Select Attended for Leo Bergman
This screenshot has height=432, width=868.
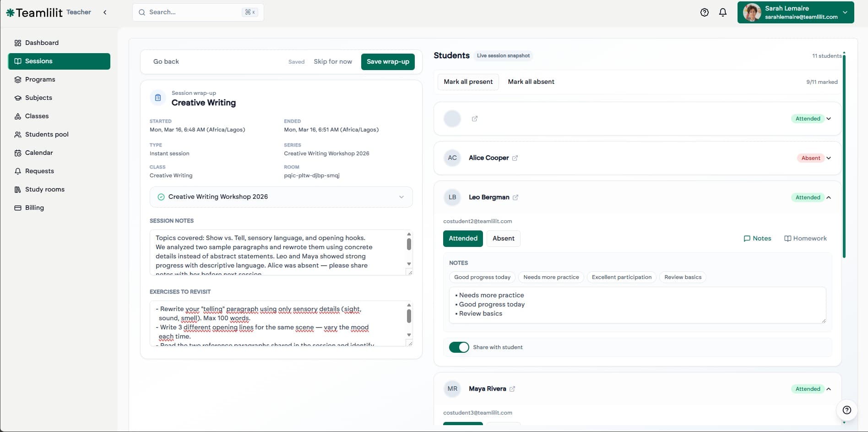click(462, 239)
